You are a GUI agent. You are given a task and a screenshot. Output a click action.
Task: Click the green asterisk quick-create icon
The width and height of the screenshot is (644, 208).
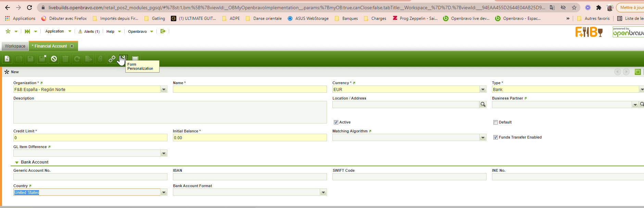coord(8,31)
